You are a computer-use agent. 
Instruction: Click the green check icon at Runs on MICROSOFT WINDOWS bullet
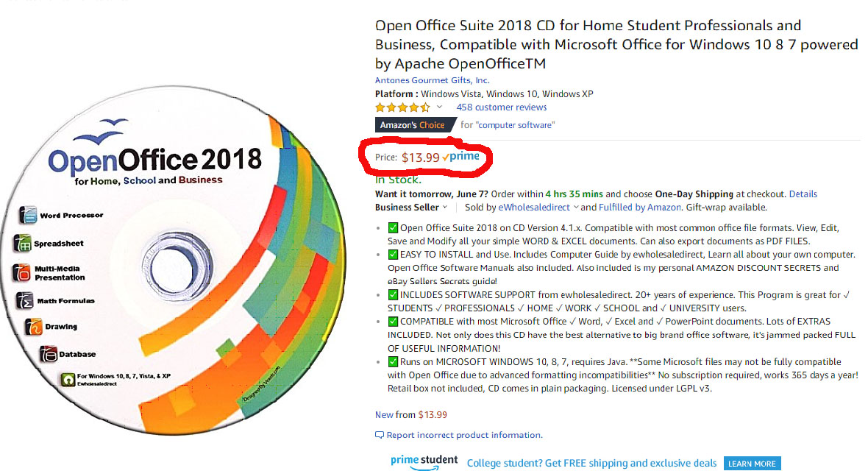pyautogui.click(x=393, y=362)
